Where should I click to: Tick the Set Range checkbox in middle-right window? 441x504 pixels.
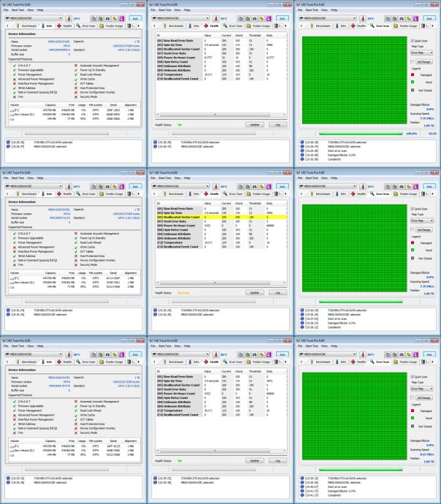point(413,229)
